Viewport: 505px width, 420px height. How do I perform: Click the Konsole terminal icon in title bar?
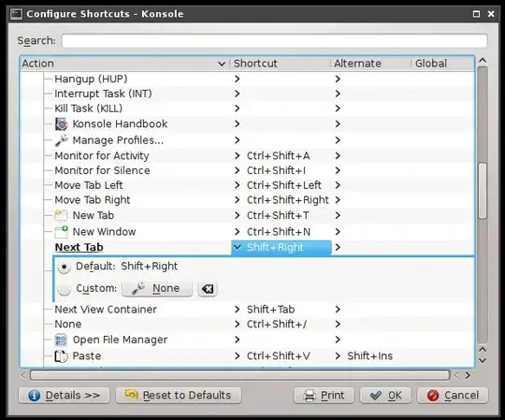(x=17, y=14)
